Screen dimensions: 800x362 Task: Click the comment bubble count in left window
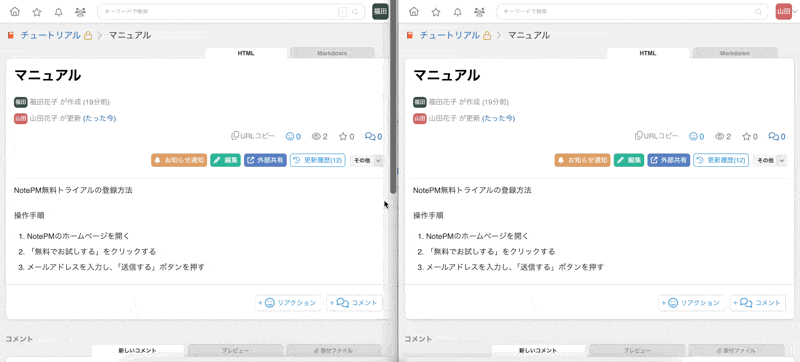[x=373, y=137]
